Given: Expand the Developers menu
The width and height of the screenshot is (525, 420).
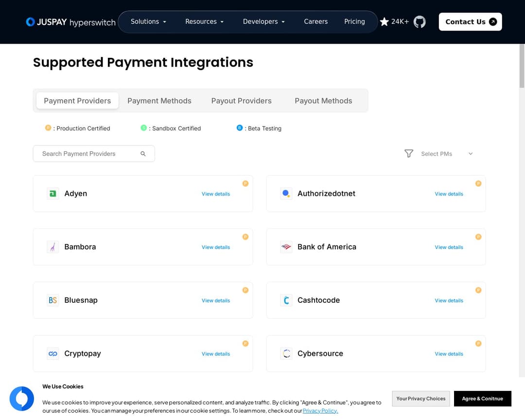Looking at the screenshot, I should pyautogui.click(x=264, y=21).
